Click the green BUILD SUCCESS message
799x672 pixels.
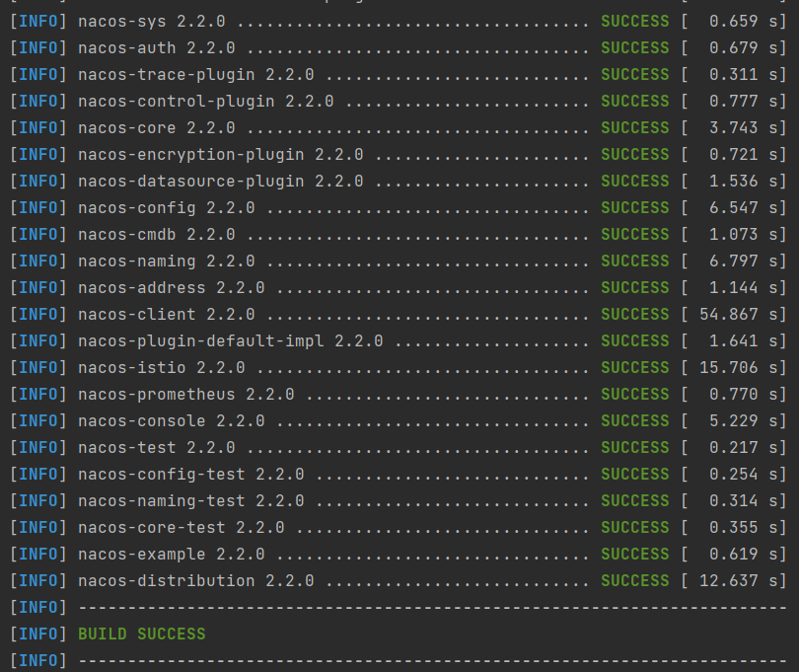[142, 634]
